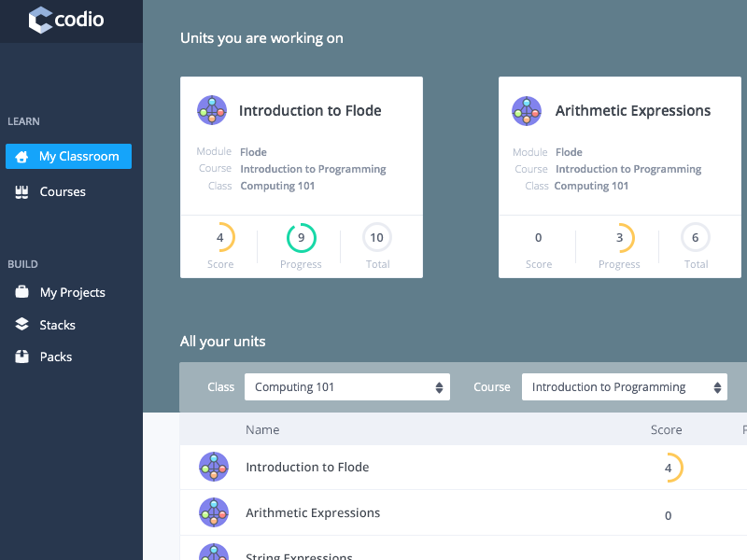747x560 pixels.
Task: Click course Introduction to Programming on Arithmetic card
Action: click(628, 169)
